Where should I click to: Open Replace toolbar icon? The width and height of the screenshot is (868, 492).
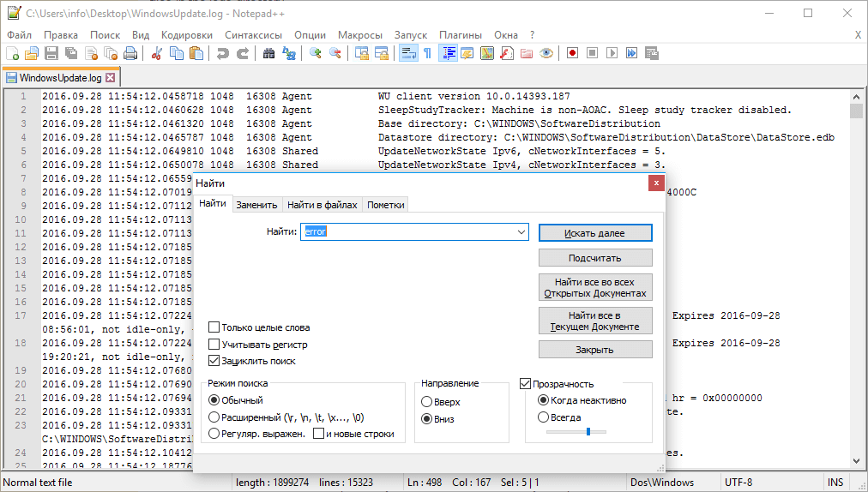289,54
